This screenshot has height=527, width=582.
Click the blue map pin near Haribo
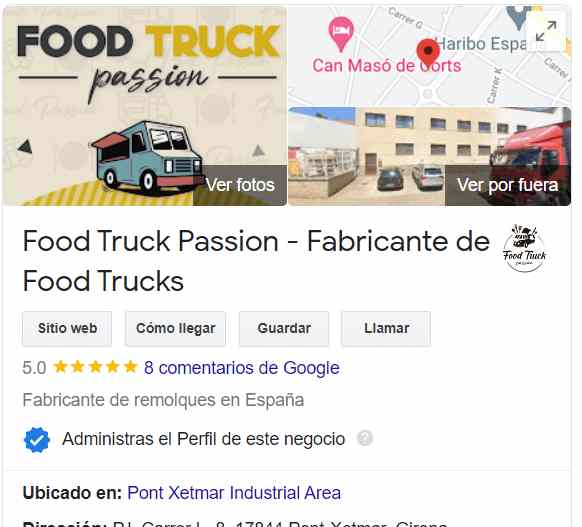pos(520,18)
